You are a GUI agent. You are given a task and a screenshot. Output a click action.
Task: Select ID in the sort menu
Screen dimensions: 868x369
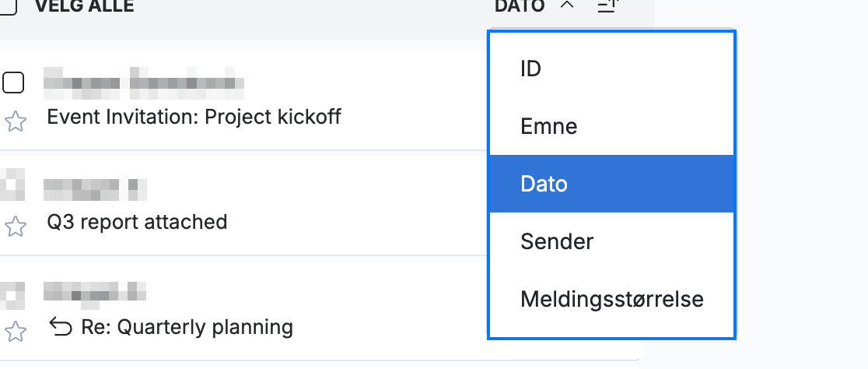point(611,69)
